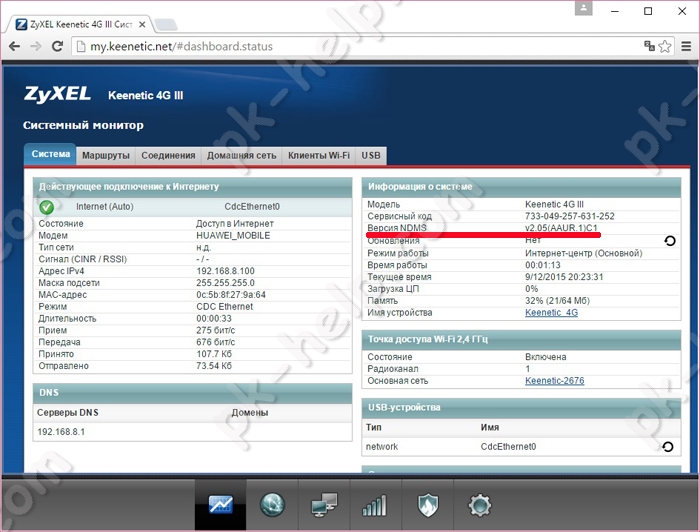700x532 pixels.
Task: Click the Internet (Auto) connection row
Action: [193, 207]
